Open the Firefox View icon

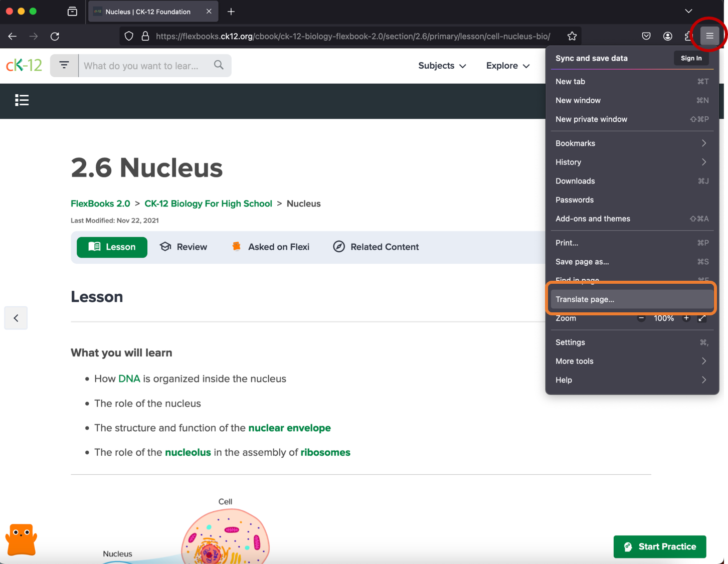point(72,12)
